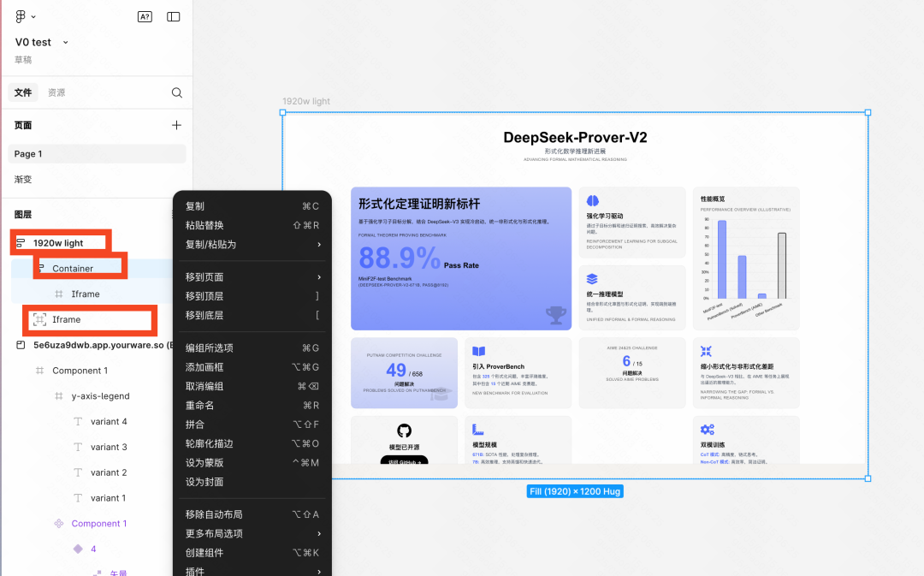Click the top-right frame resize handle
Viewport: 924px width, 576px height.
coord(868,112)
